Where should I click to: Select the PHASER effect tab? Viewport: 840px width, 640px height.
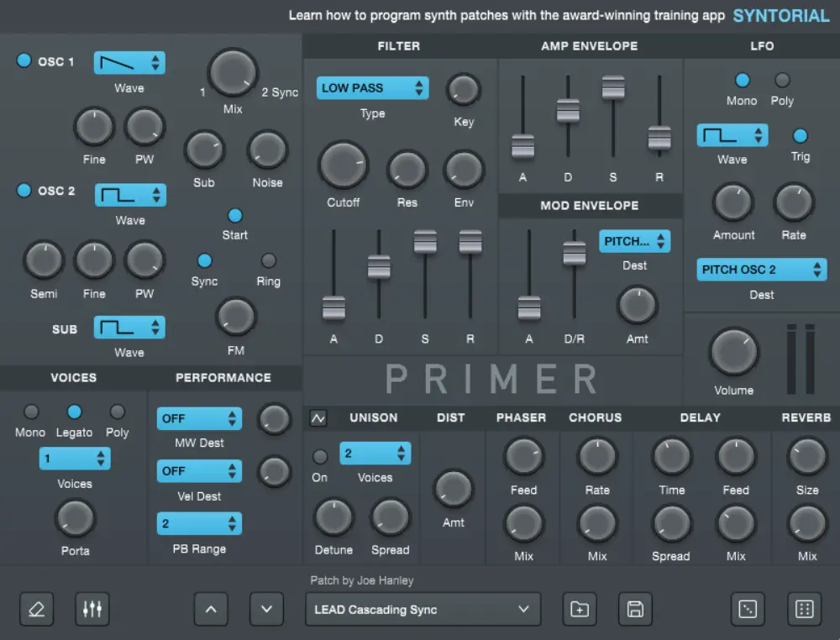521,417
